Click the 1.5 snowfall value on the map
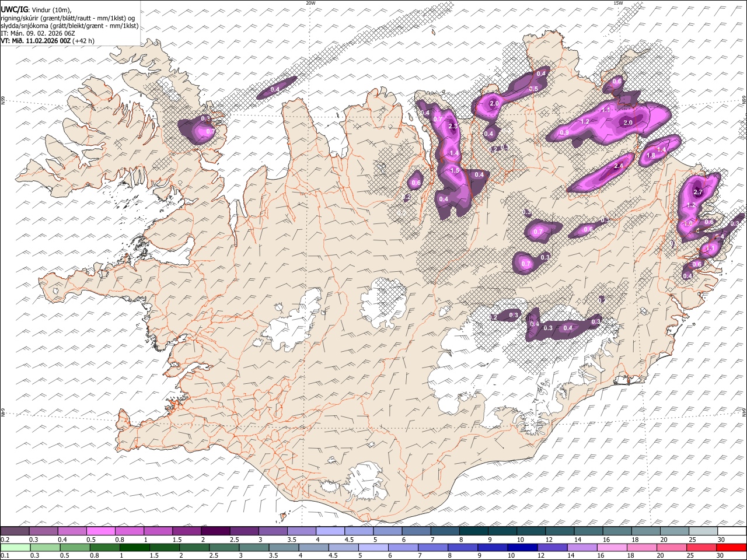This screenshot has width=747, height=560. (x=455, y=170)
